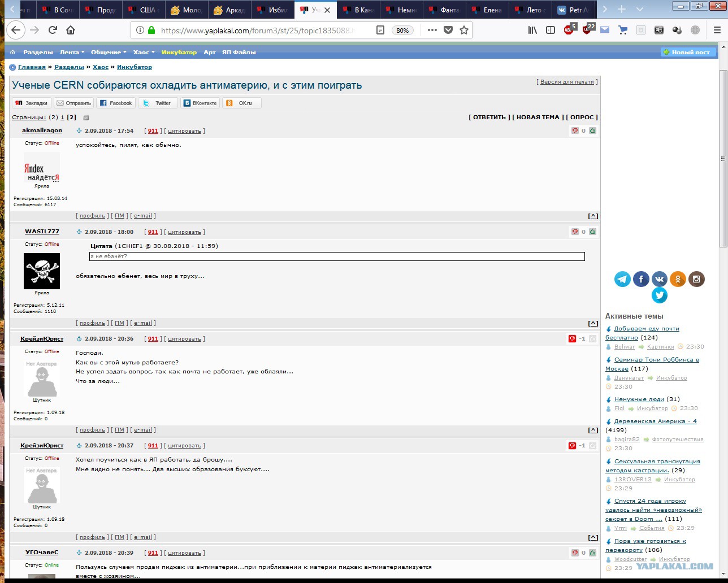Open the shopping cart toolbar icon

[623, 30]
